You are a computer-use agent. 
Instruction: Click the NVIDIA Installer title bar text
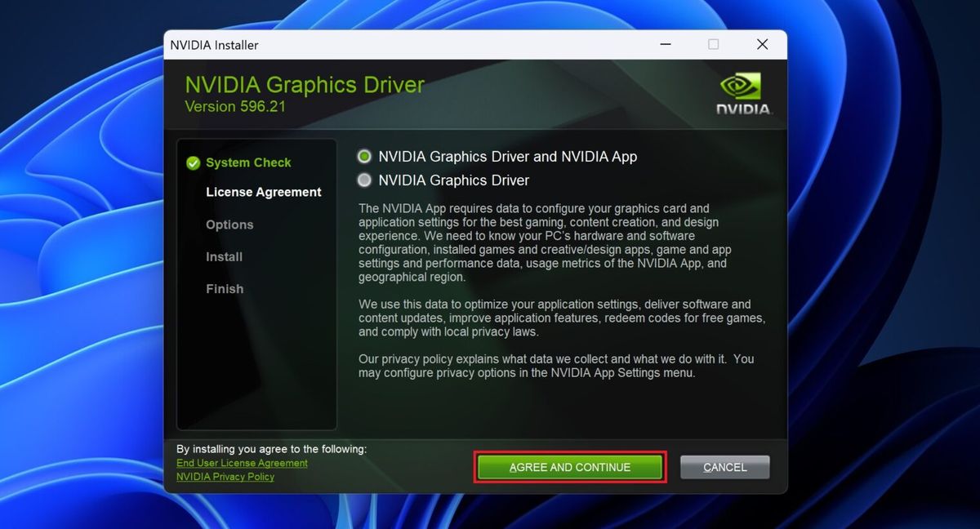click(214, 45)
